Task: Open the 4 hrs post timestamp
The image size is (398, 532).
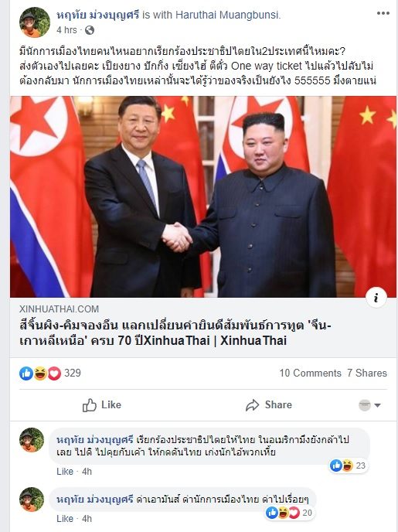Action: tap(66, 30)
